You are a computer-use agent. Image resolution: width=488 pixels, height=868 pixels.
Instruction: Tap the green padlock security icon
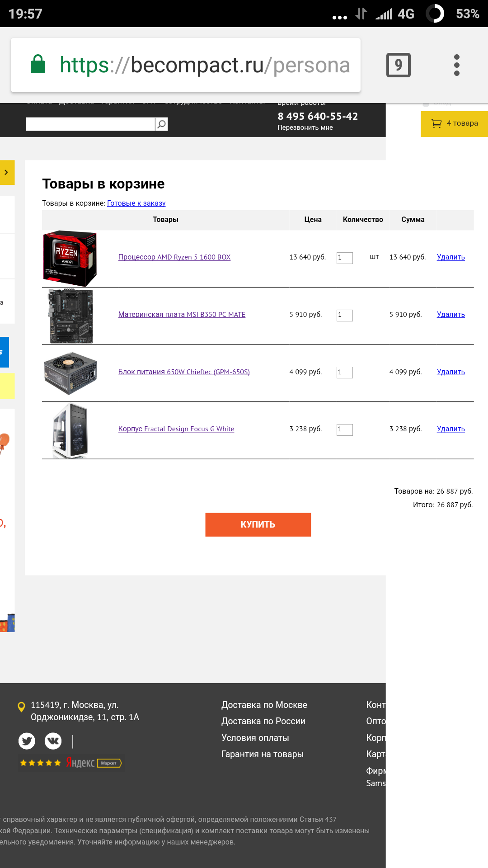click(38, 64)
